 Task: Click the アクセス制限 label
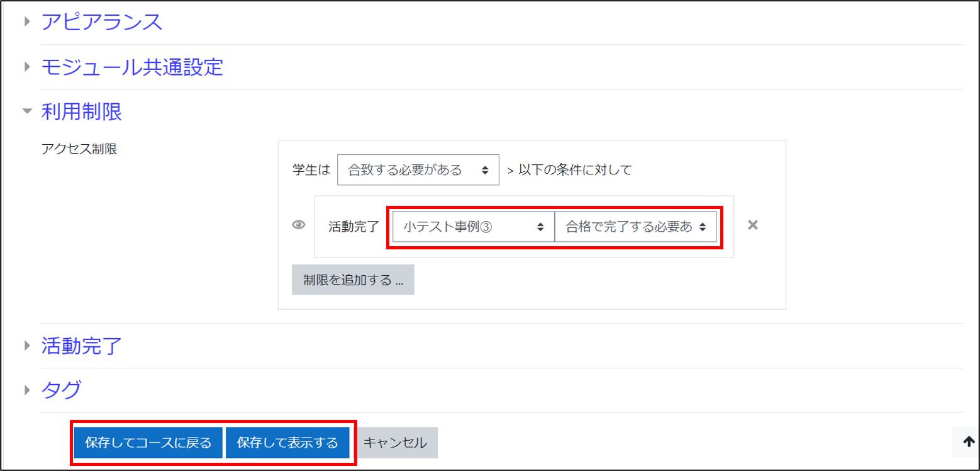[79, 149]
